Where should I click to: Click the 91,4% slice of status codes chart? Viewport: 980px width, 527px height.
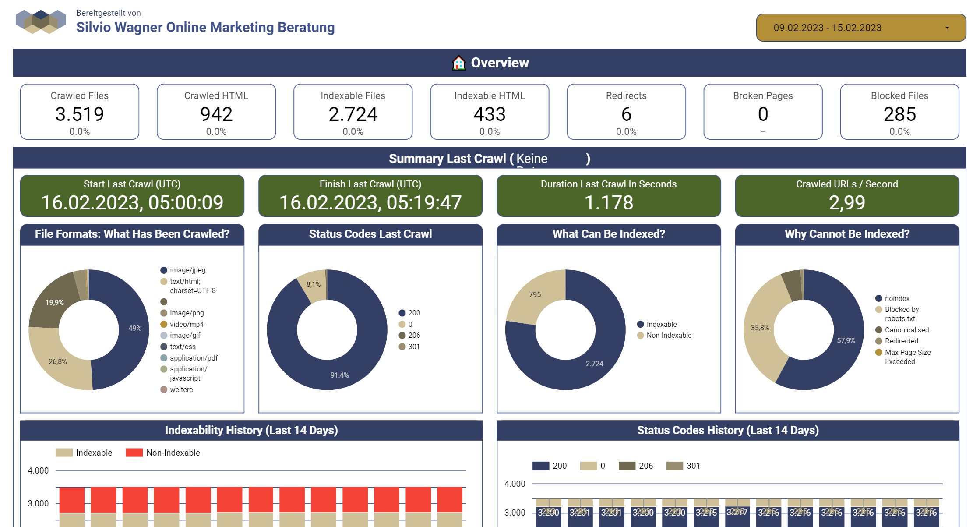[339, 375]
